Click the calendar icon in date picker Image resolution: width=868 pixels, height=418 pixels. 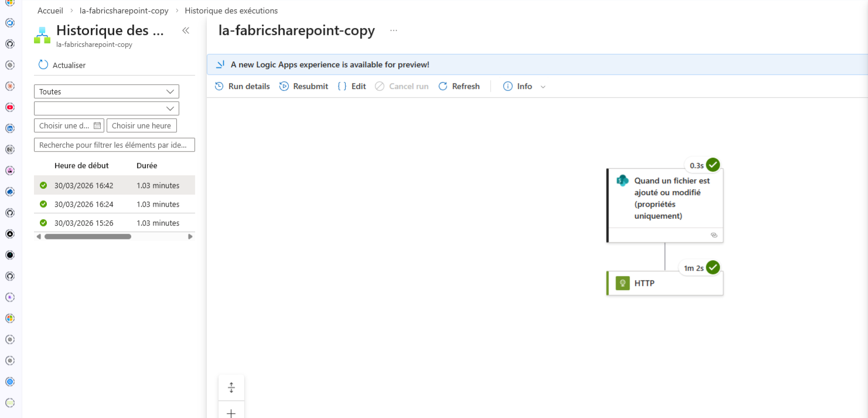(98, 125)
